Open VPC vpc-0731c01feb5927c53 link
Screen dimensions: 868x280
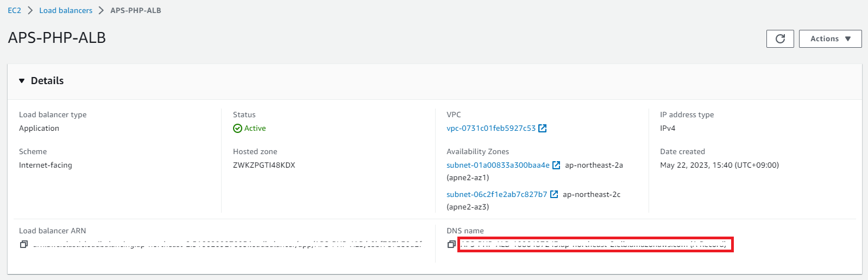[491, 128]
